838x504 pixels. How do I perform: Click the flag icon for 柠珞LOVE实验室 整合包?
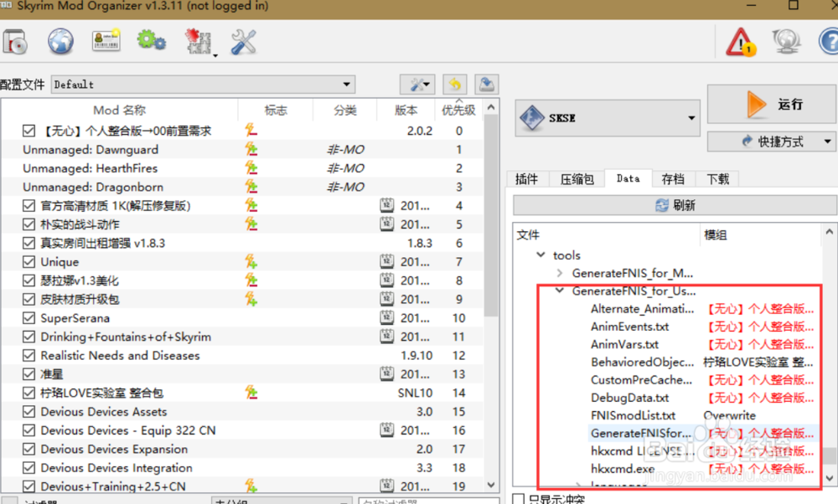(x=251, y=393)
